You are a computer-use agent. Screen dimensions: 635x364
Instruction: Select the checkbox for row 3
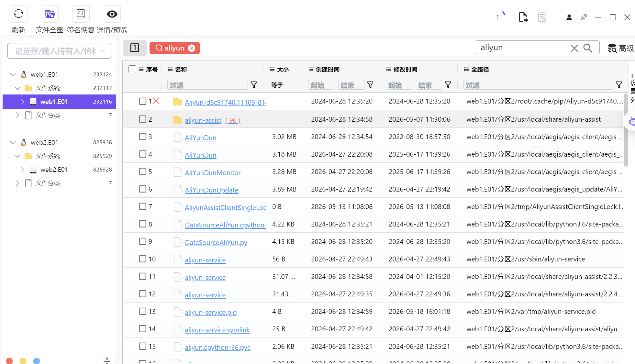point(143,137)
